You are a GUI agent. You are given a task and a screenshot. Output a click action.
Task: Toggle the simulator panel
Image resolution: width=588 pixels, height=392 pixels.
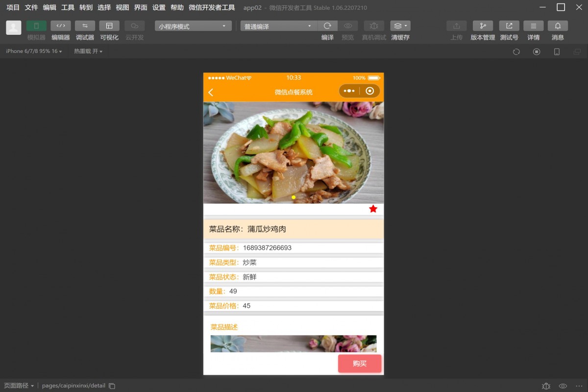tap(36, 26)
